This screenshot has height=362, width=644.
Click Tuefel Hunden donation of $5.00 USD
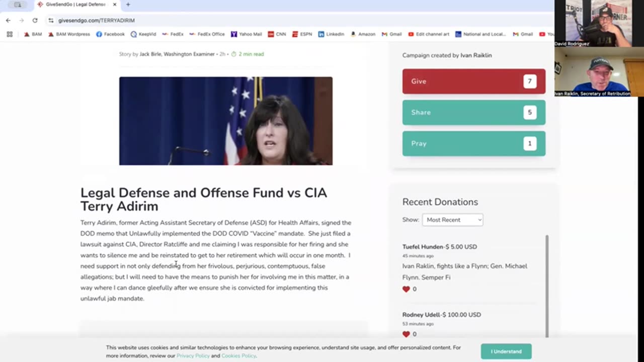coord(439,247)
